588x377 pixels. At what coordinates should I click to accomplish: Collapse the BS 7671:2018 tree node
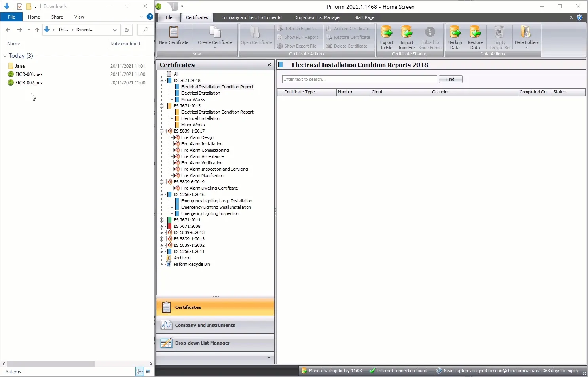click(162, 80)
